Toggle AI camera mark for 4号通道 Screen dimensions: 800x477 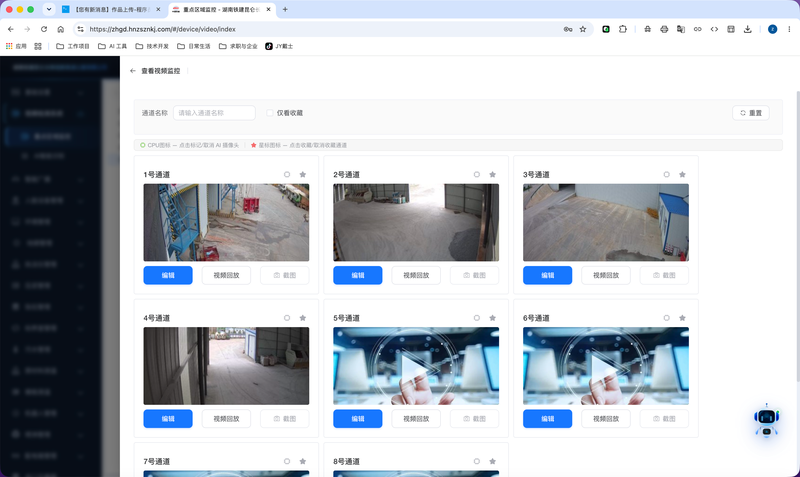[287, 318]
